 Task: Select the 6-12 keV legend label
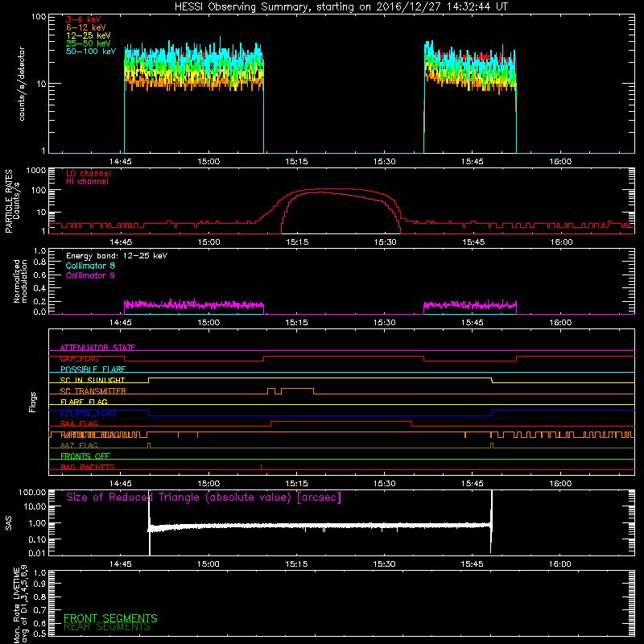click(86, 27)
